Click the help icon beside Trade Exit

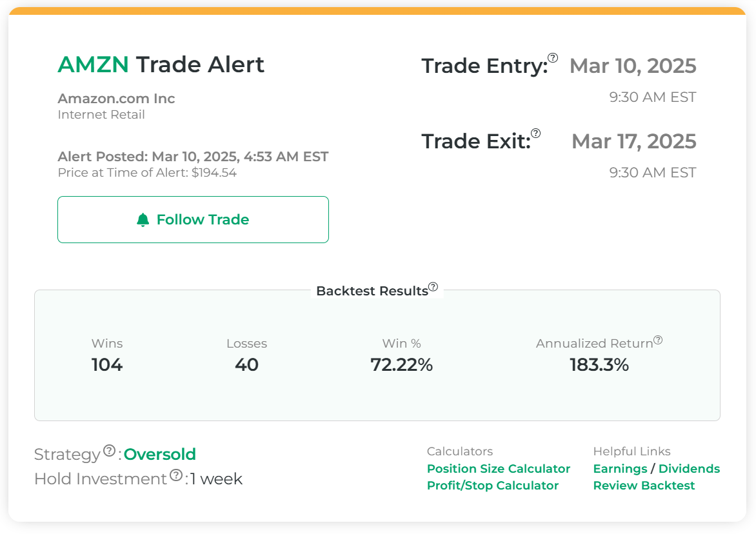[535, 133]
